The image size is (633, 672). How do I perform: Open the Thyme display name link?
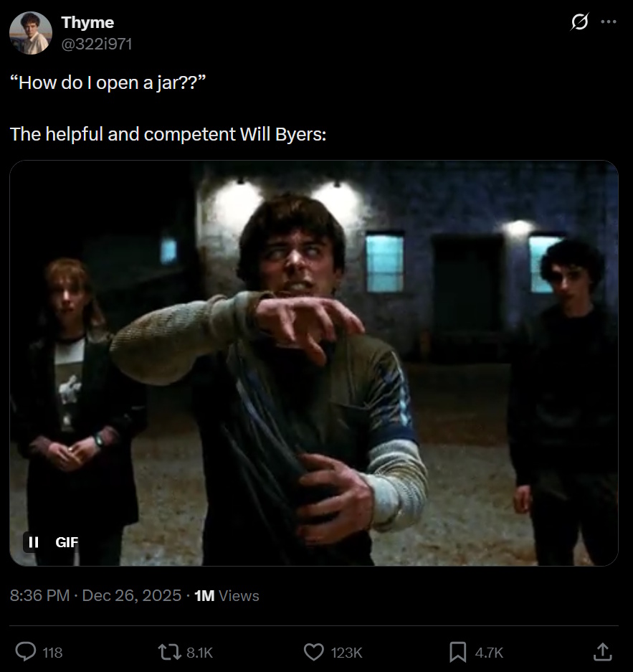coord(87,22)
